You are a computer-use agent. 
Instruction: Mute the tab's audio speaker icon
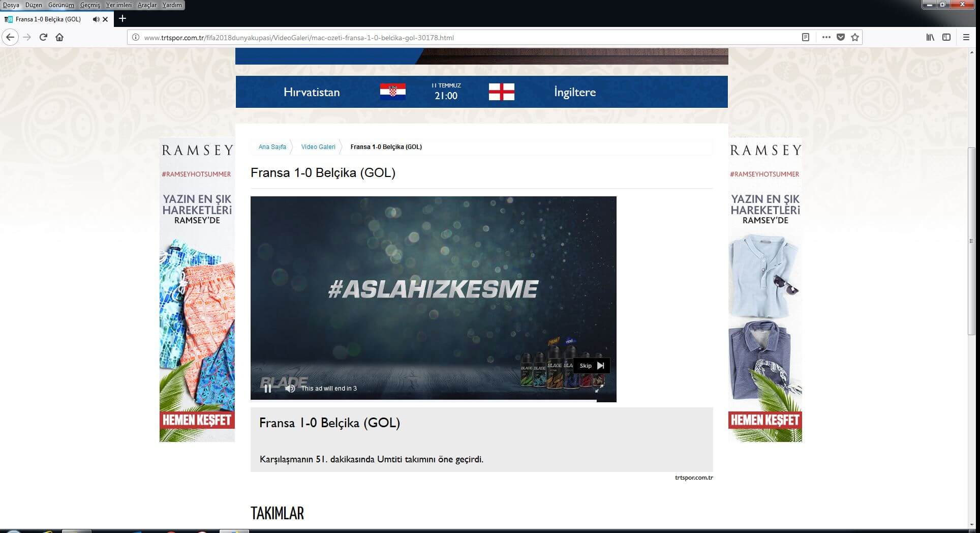[x=96, y=19]
